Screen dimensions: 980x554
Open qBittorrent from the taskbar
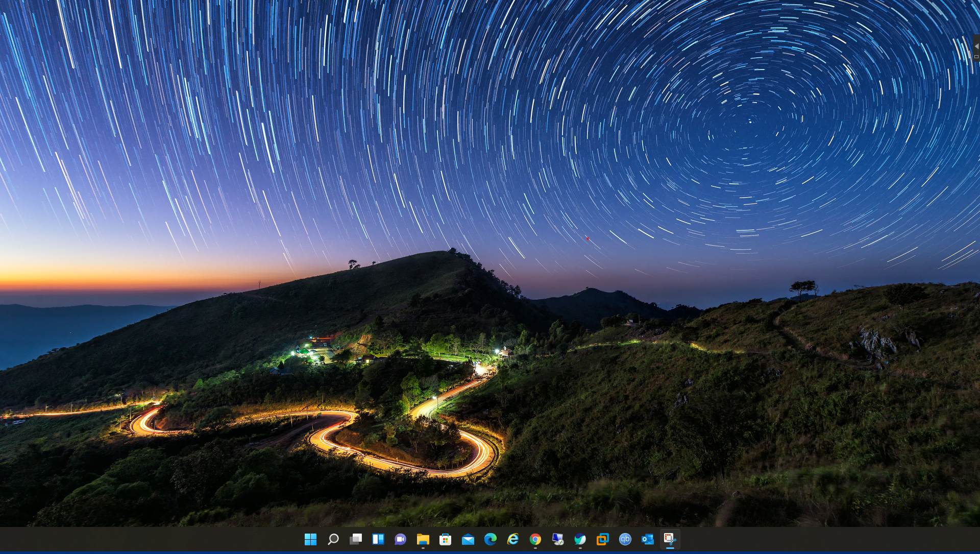point(625,539)
